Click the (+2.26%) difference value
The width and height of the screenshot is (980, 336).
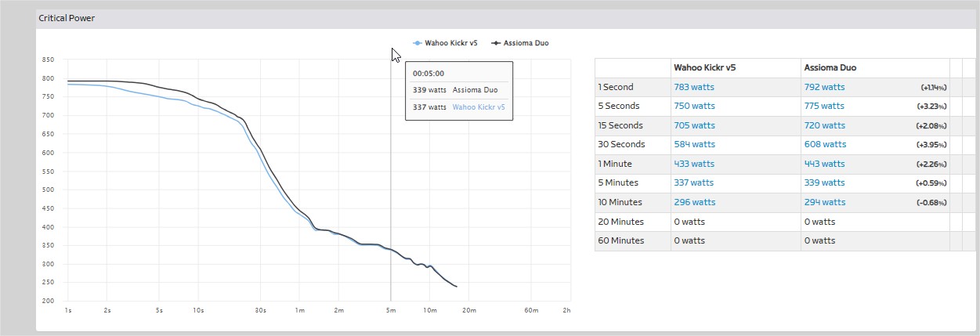[x=931, y=164]
